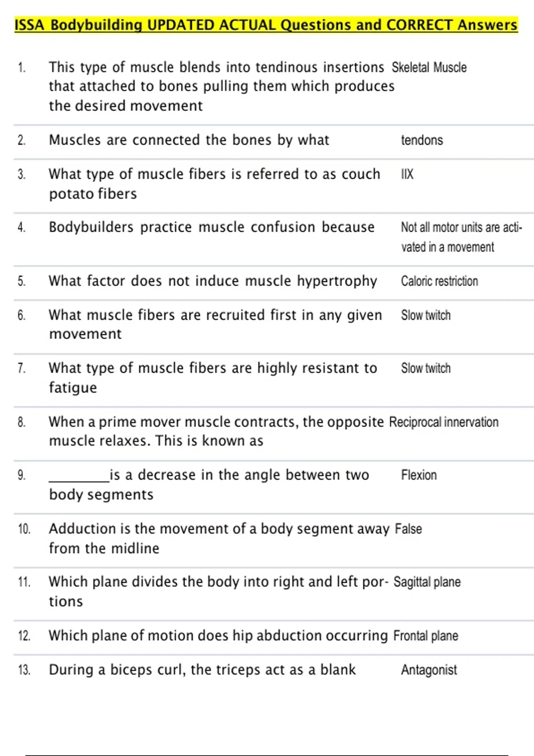The image size is (534, 756).
Task: Click the biceps curl question text
Action: click(x=202, y=670)
